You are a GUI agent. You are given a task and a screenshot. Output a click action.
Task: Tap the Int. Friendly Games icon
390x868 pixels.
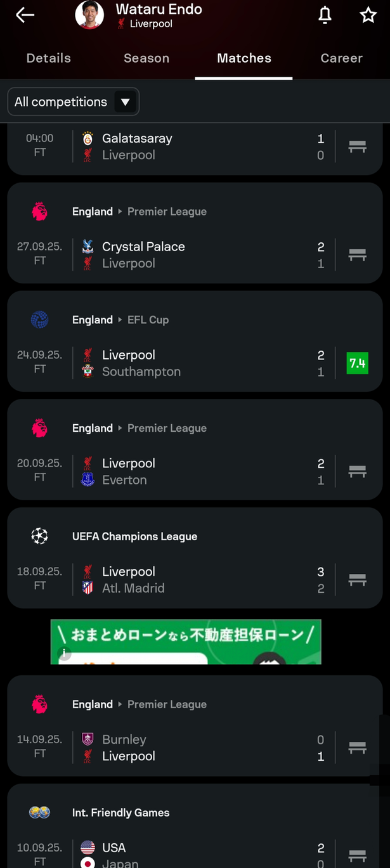[x=39, y=813]
